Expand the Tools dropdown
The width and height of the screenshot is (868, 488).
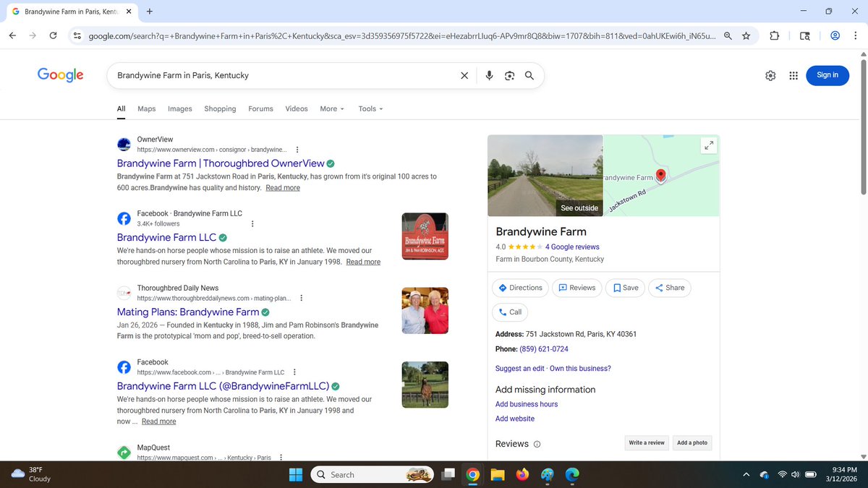[370, 108]
